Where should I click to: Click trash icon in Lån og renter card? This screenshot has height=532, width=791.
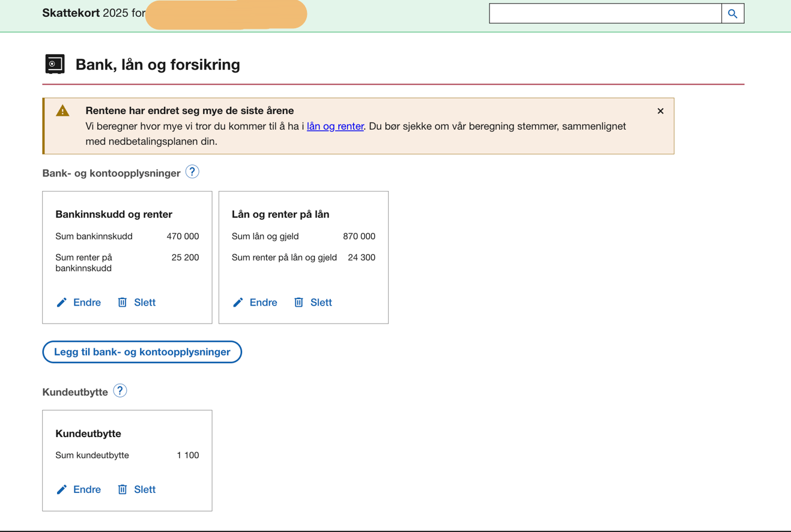299,303
